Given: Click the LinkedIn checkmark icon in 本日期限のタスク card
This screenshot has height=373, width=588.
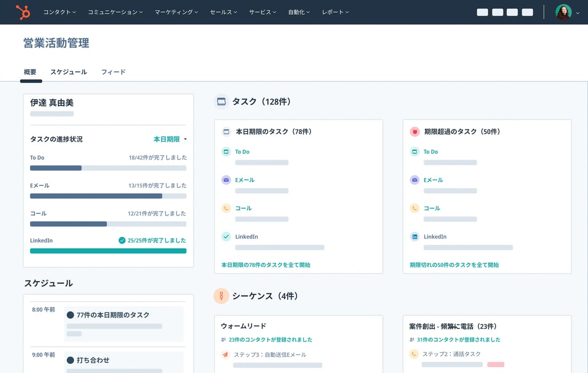Looking at the screenshot, I should pos(226,237).
